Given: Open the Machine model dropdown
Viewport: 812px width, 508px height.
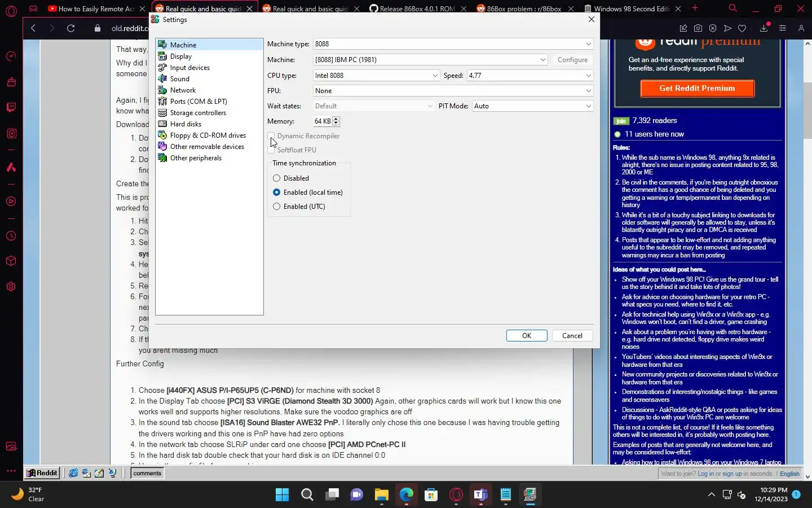Looking at the screenshot, I should pyautogui.click(x=430, y=60).
